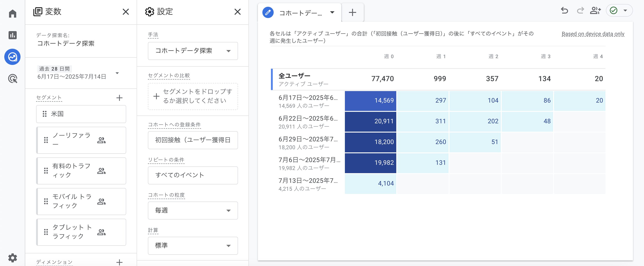The height and width of the screenshot is (266, 644).
Task: Select the 米国 segment
Action: [81, 114]
